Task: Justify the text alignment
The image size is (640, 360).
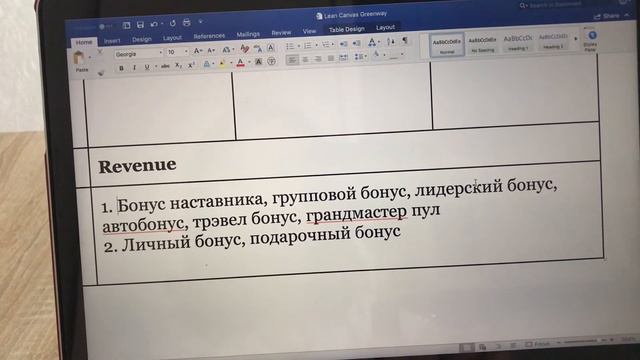Action: (x=331, y=58)
